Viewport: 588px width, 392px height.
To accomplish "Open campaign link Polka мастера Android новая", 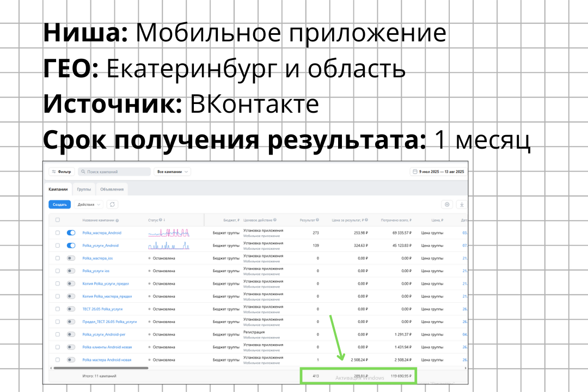I will (x=107, y=360).
